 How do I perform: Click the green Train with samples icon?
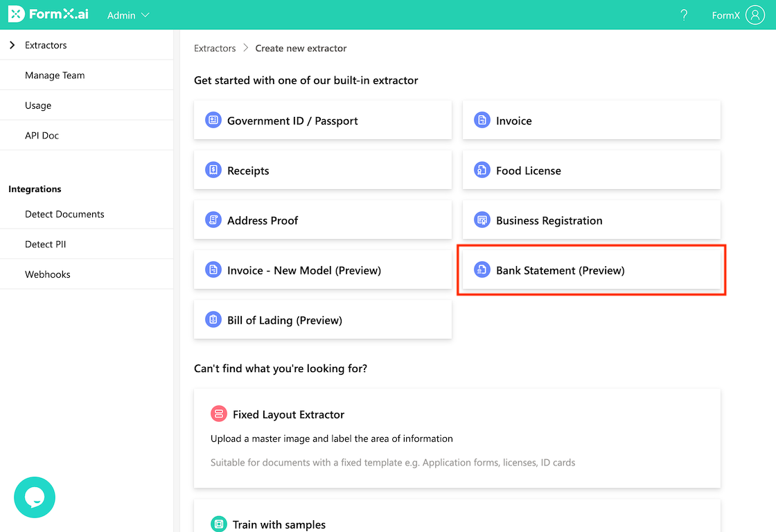click(x=219, y=524)
